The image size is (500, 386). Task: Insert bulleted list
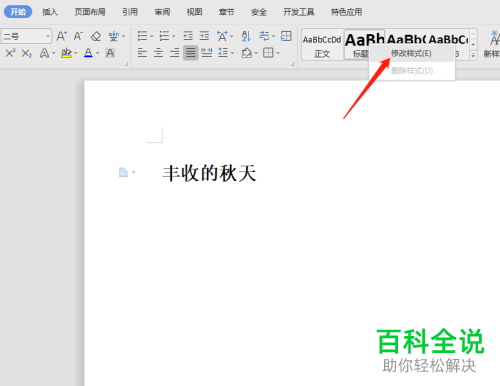pyautogui.click(x=142, y=36)
